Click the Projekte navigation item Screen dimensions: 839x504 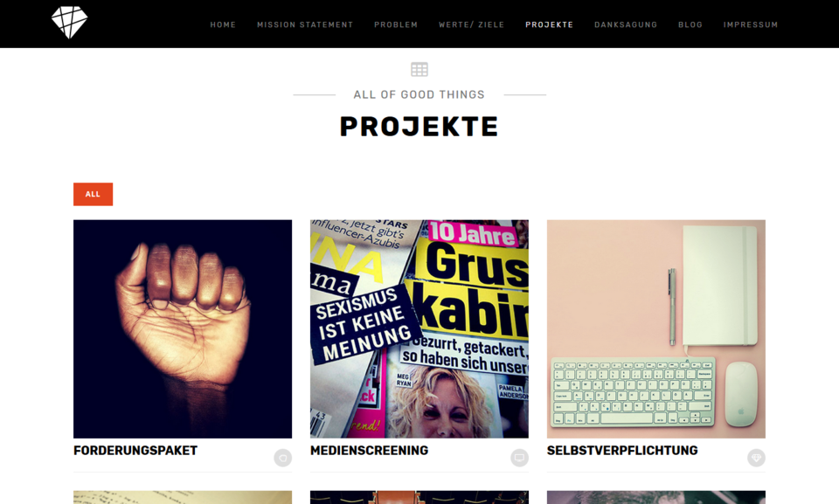click(x=550, y=24)
